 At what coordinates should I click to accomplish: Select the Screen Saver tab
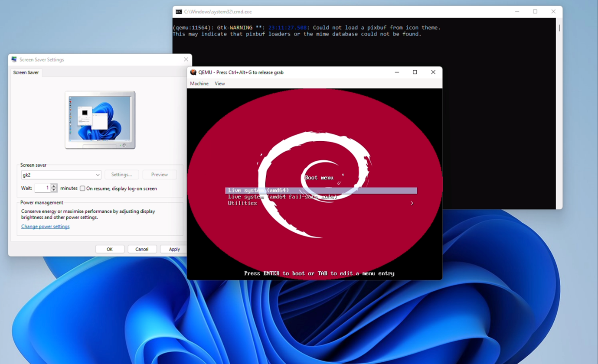pyautogui.click(x=26, y=72)
